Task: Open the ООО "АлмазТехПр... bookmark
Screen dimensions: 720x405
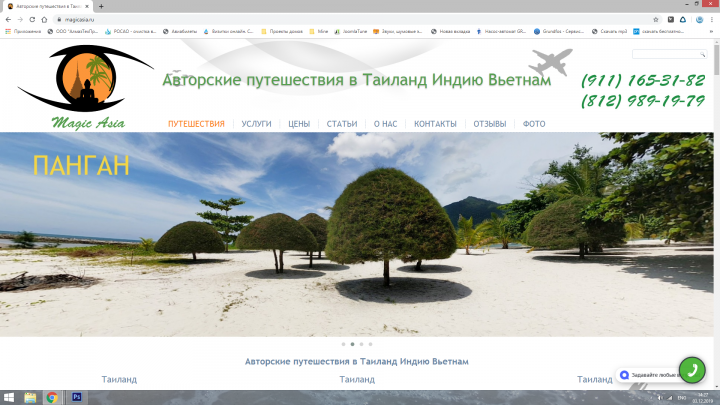Action: tap(73, 32)
